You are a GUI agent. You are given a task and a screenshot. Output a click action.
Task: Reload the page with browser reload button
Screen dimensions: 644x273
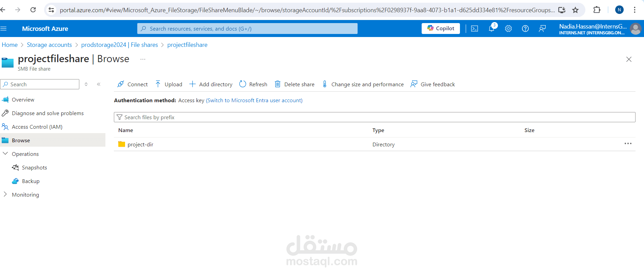tap(33, 10)
